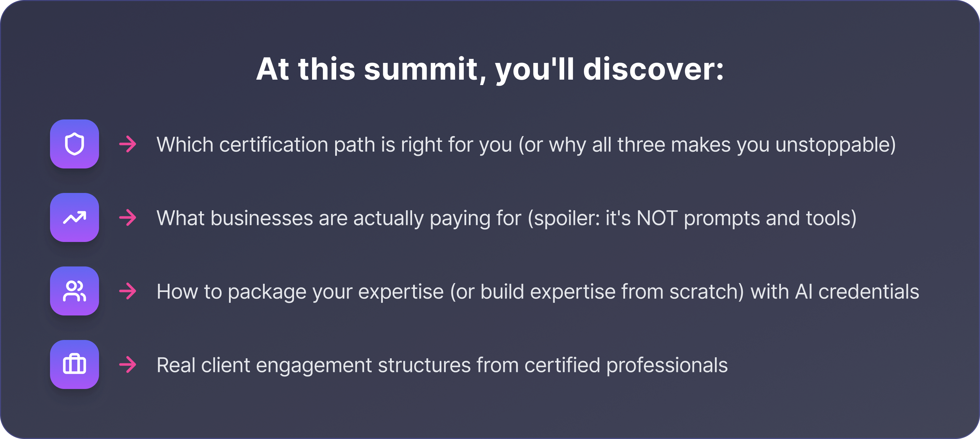Click the phrase "with AI credentials"
This screenshot has width=980, height=439.
point(835,291)
